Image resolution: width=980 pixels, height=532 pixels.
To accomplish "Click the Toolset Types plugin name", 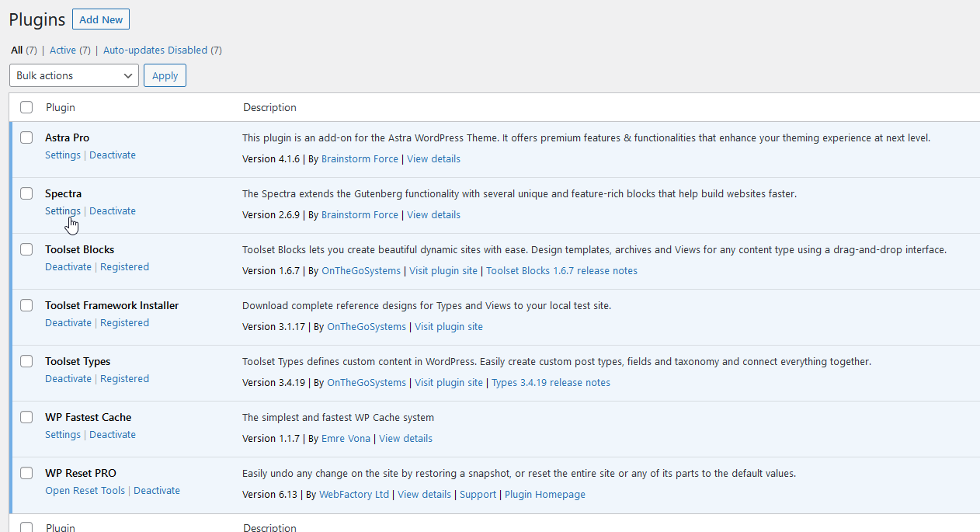I will click(x=78, y=361).
